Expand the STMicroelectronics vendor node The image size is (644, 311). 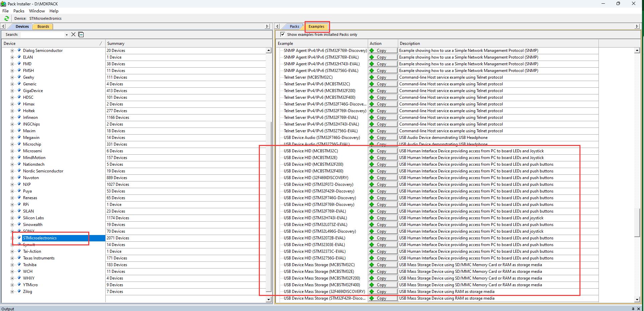pos(12,238)
